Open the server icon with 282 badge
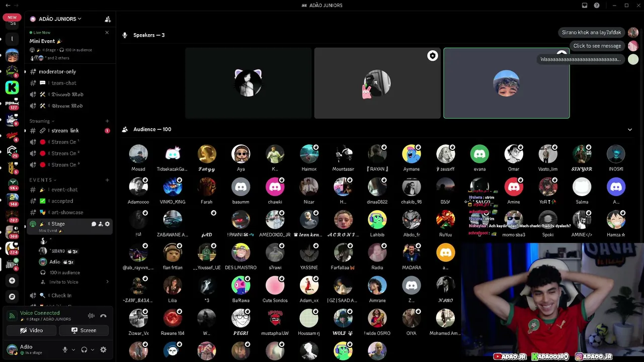Viewport: 644px width, 362px height. coord(12,216)
